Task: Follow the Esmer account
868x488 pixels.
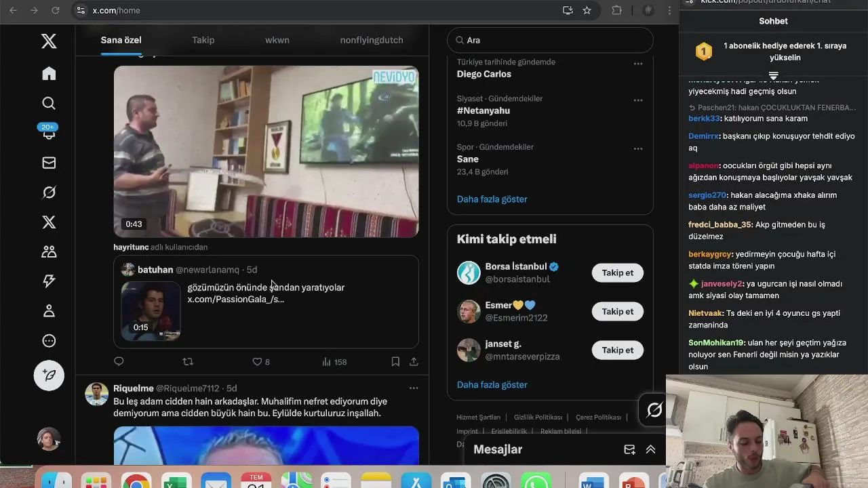Action: point(617,311)
